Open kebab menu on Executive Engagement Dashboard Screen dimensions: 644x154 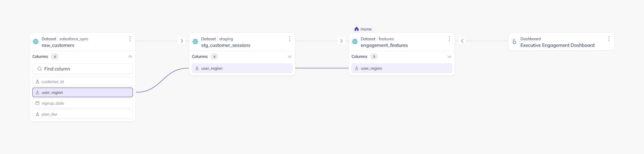(609, 39)
